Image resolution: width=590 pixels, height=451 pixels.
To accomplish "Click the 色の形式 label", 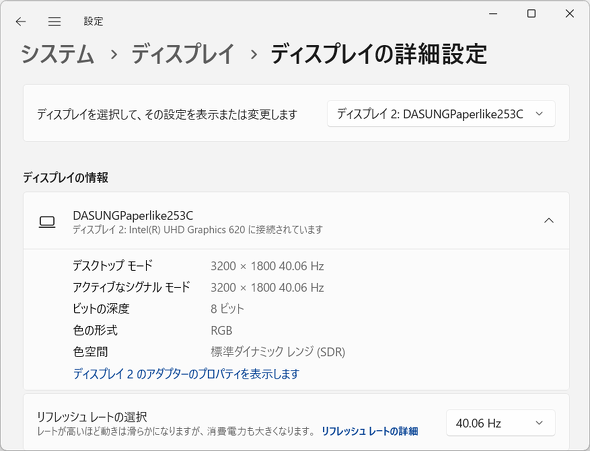I will (x=95, y=330).
